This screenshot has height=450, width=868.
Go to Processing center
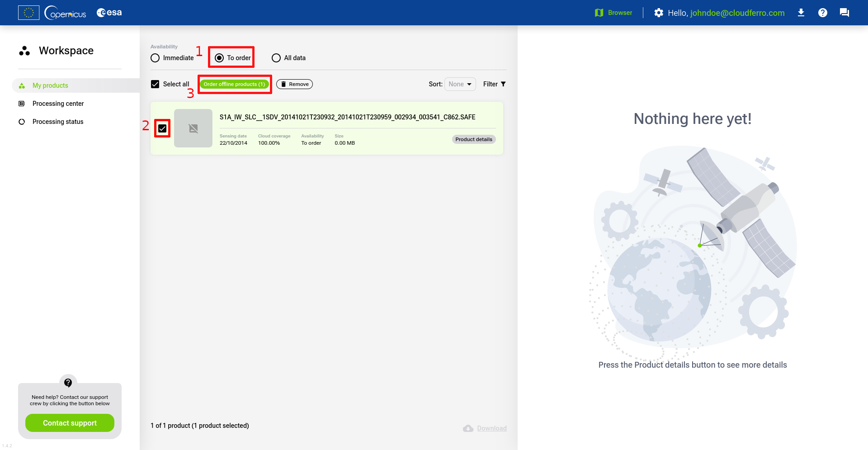58,104
